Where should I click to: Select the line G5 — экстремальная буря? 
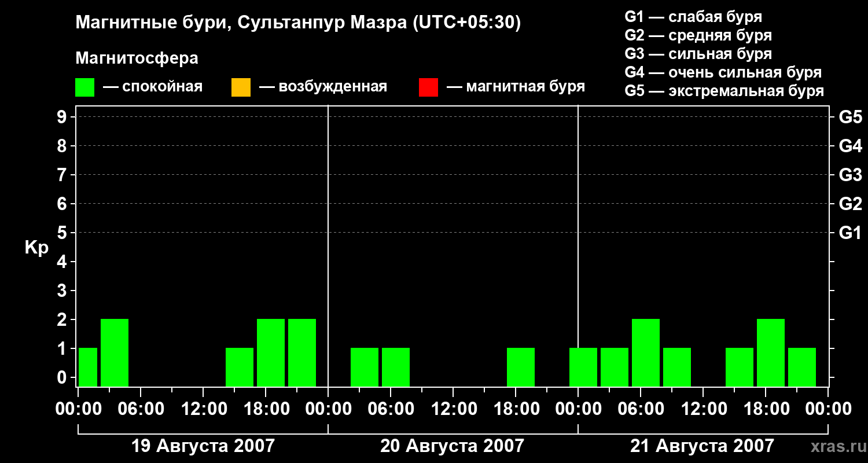pyautogui.click(x=724, y=91)
